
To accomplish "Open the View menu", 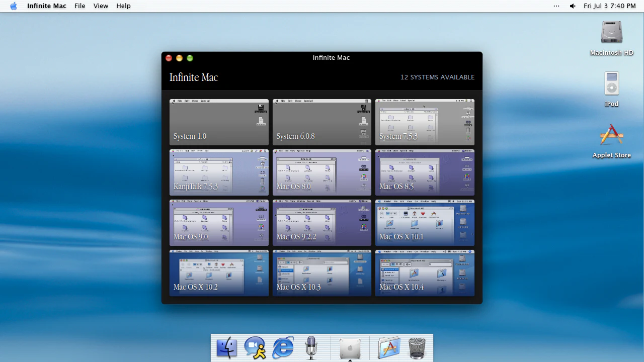I will [101, 6].
